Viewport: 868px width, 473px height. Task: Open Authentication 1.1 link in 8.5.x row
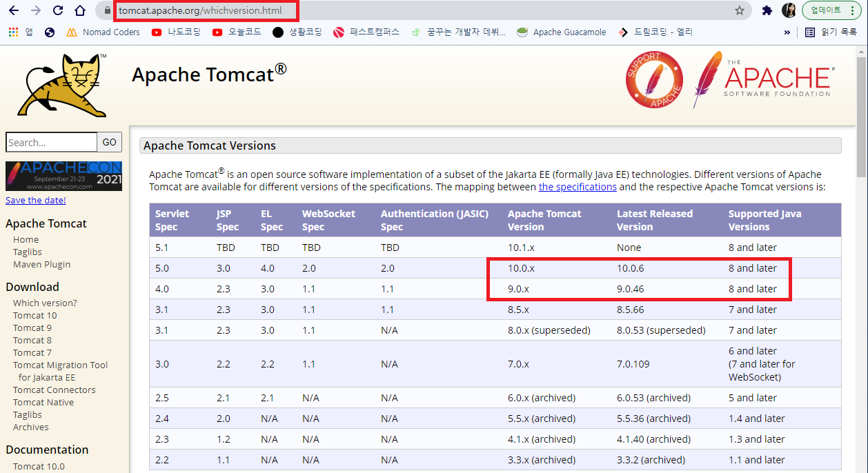pos(387,310)
